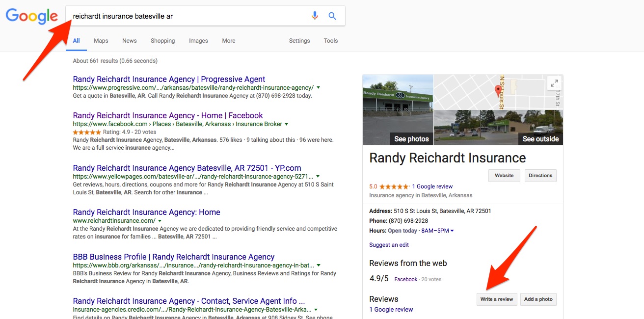Click Suggest an edit link
The height and width of the screenshot is (319, 644).
(x=389, y=245)
